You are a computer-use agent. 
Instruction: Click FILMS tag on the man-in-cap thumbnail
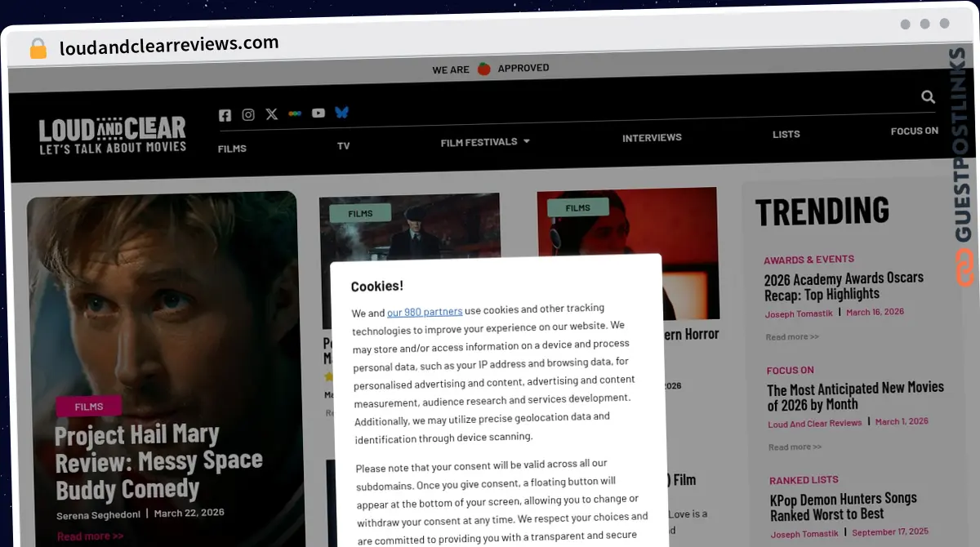(360, 214)
